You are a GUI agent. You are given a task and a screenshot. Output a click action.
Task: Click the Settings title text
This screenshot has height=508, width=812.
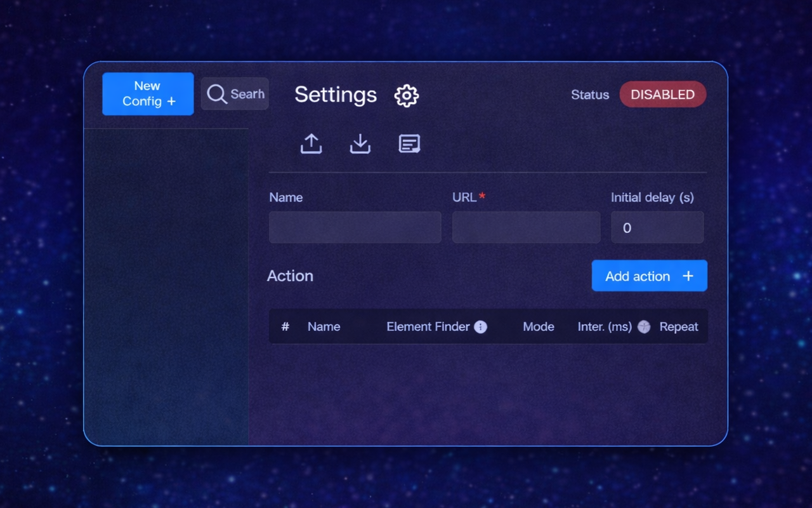[x=336, y=95]
